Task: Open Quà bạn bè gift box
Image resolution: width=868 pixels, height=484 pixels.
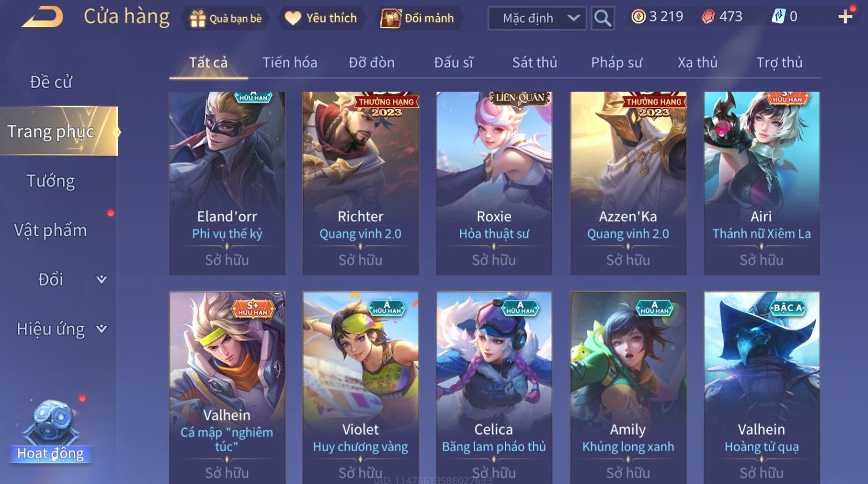Action: click(x=225, y=18)
